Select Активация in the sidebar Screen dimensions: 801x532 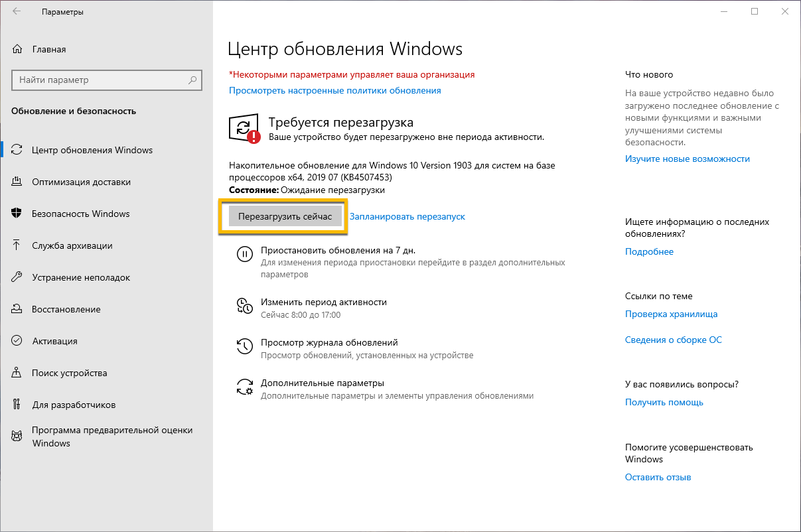tap(54, 341)
